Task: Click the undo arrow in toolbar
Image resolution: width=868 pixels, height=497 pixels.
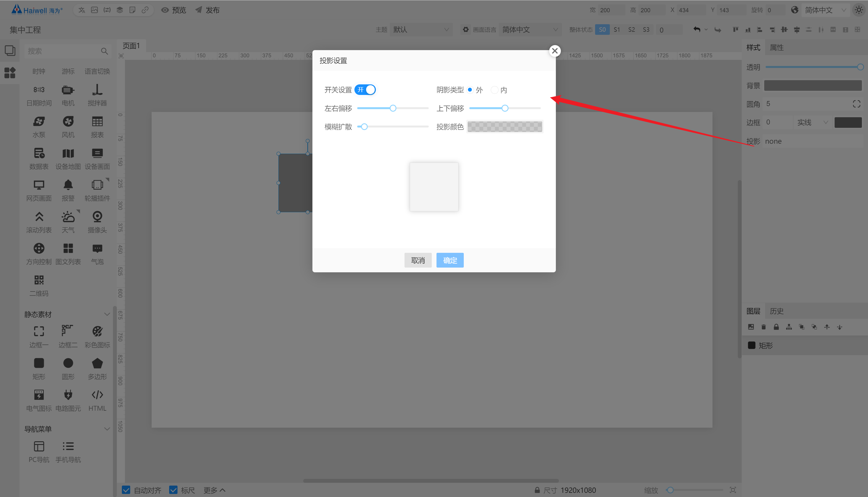Action: 696,30
